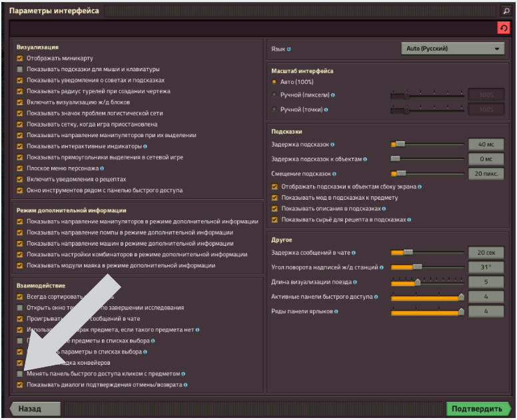Screen dimensions: 517x420
Task: Click the Длина визуализации поезда value 5 field
Action: (x=486, y=282)
